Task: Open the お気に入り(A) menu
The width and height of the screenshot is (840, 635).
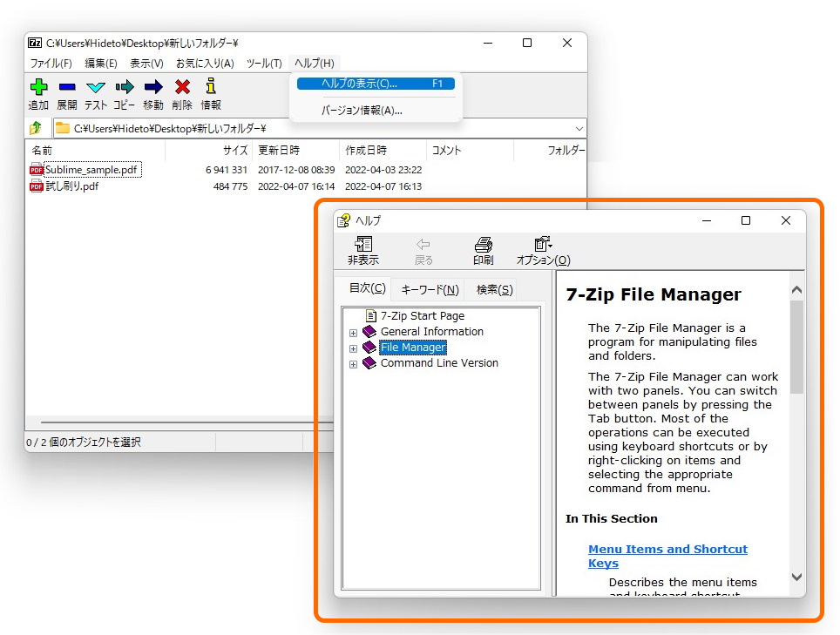Action: 205,64
